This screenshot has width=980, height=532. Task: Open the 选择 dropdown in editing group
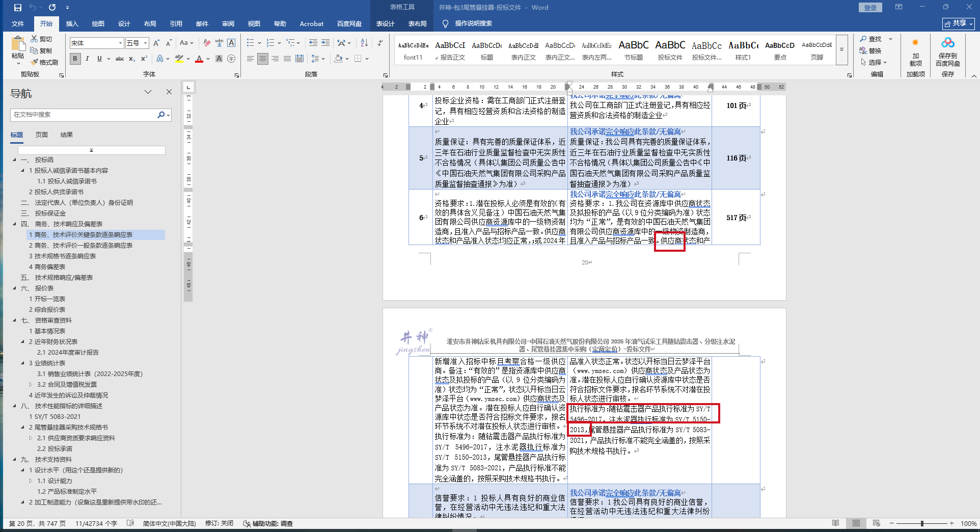pos(874,62)
